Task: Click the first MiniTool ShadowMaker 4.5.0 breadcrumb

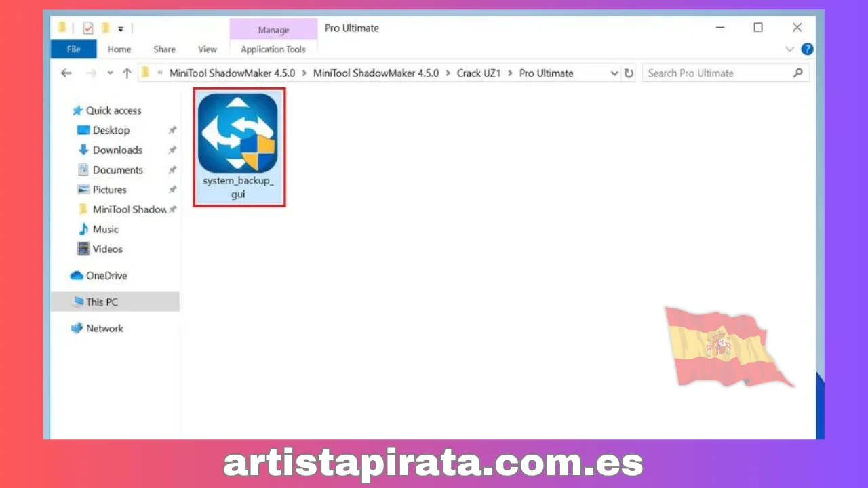Action: click(232, 73)
